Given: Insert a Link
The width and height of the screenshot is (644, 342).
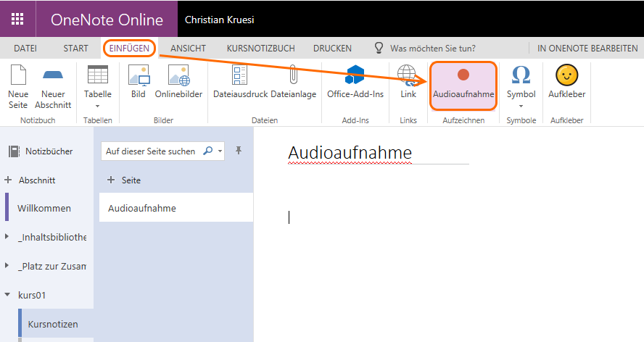Looking at the screenshot, I should pyautogui.click(x=408, y=76).
